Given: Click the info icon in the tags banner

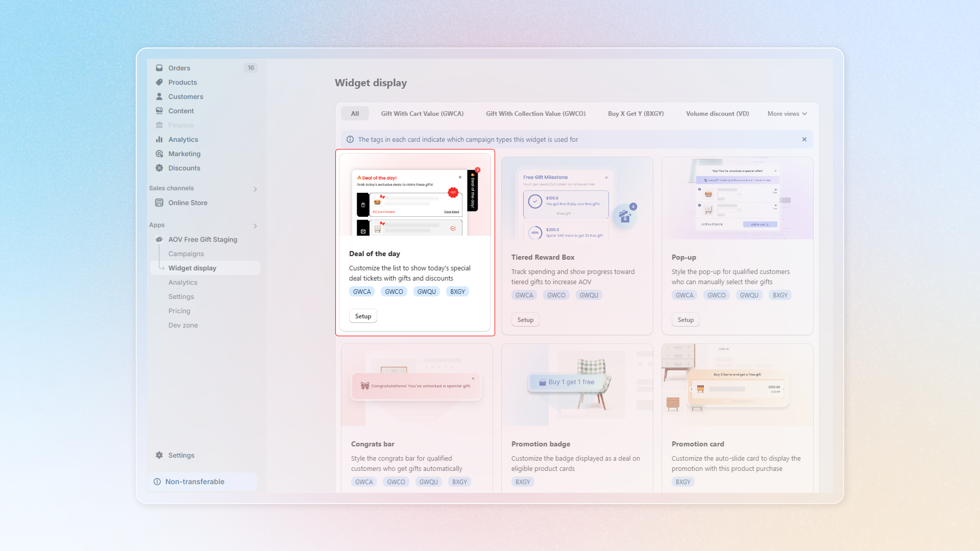Looking at the screenshot, I should pyautogui.click(x=350, y=140).
